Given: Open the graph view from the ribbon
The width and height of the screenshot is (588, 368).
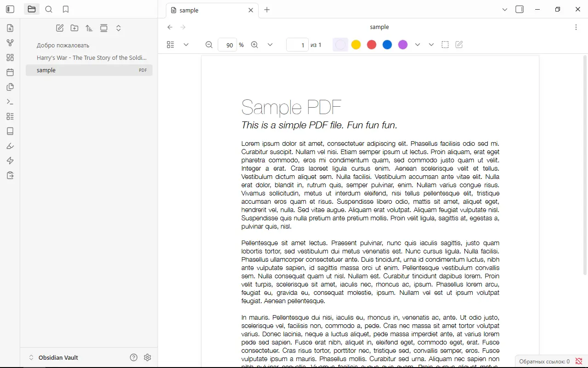Looking at the screenshot, I should click(x=10, y=43).
